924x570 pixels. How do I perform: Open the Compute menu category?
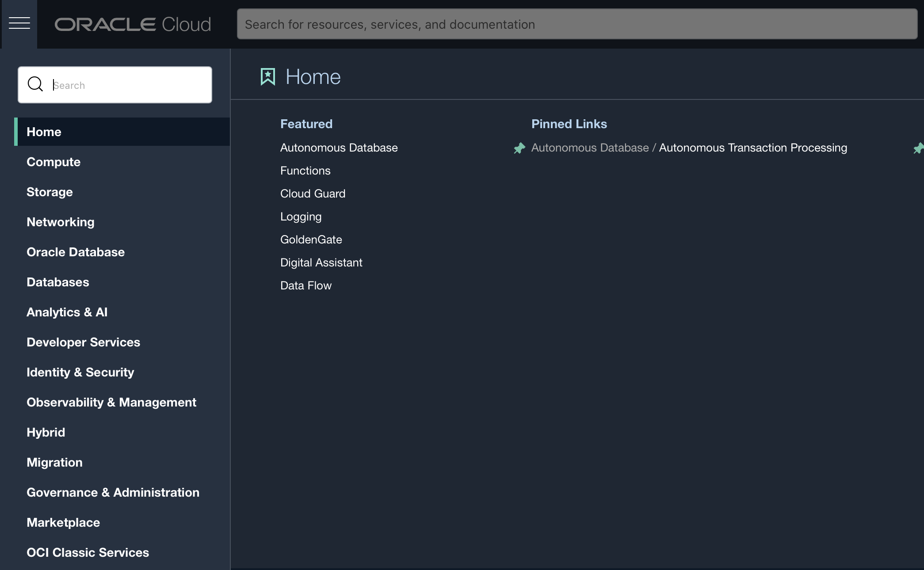click(x=53, y=162)
